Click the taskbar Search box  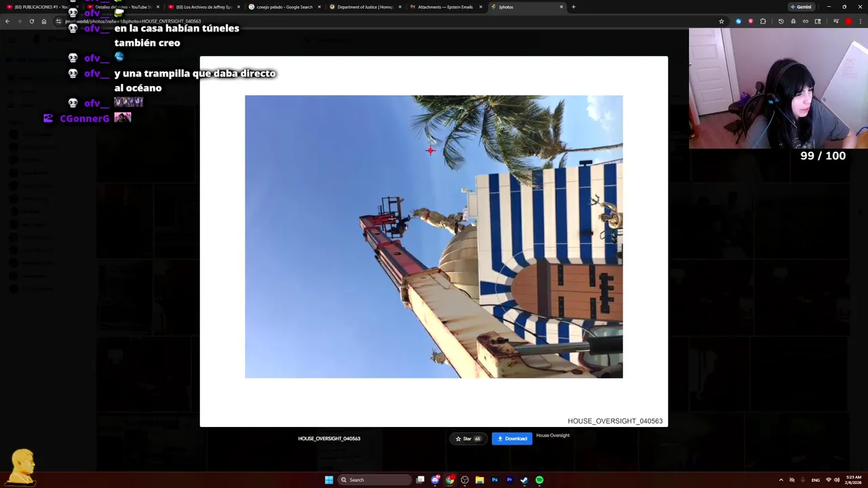point(375,480)
